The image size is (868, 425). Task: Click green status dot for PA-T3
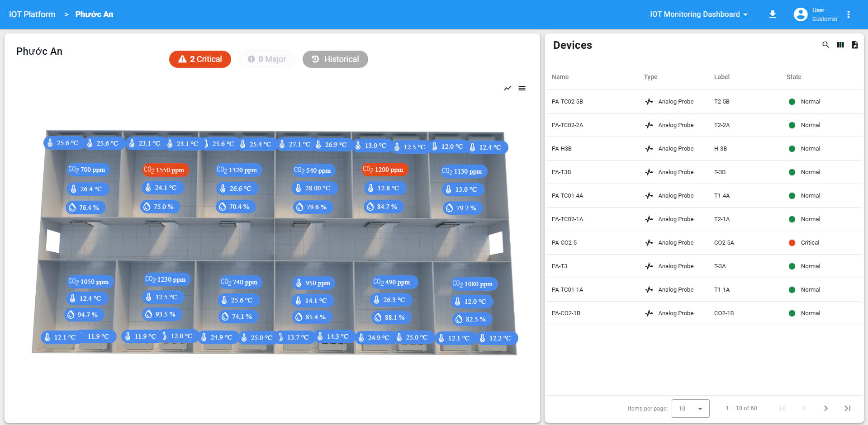792,266
